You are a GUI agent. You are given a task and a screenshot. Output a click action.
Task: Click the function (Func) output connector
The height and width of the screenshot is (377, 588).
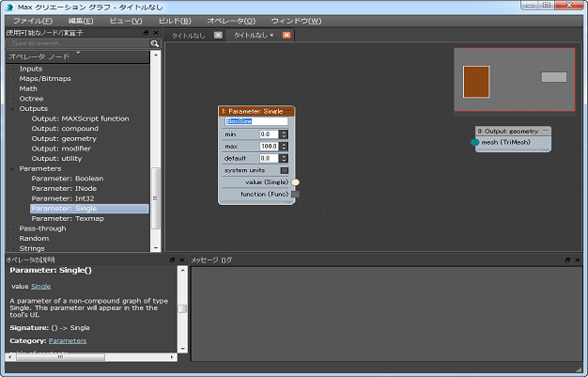pos(295,194)
